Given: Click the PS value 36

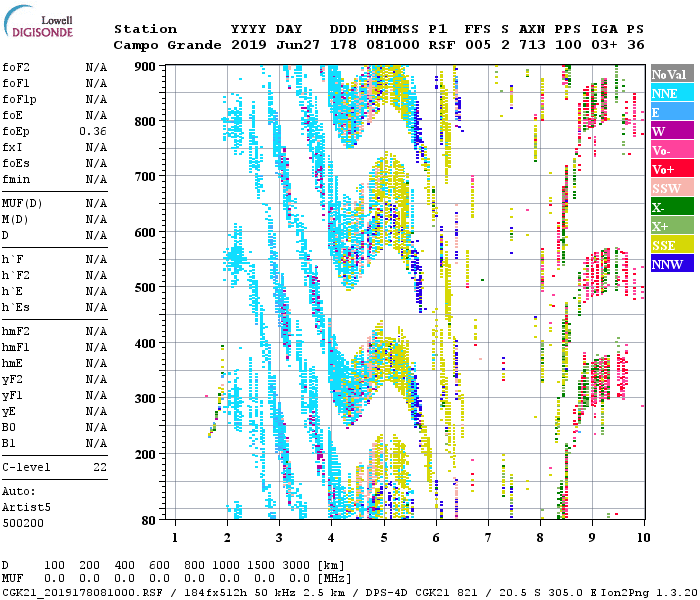Looking at the screenshot, I should point(636,45).
